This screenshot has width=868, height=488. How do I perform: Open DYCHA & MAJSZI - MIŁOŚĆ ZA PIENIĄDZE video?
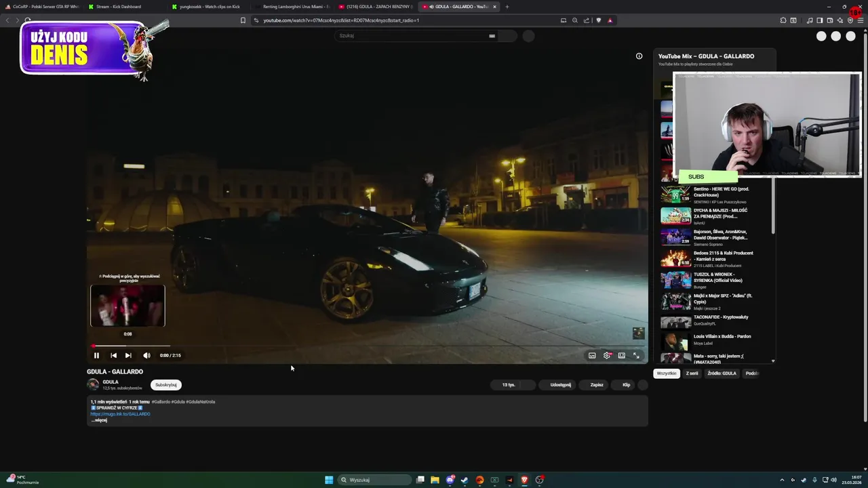pos(715,216)
